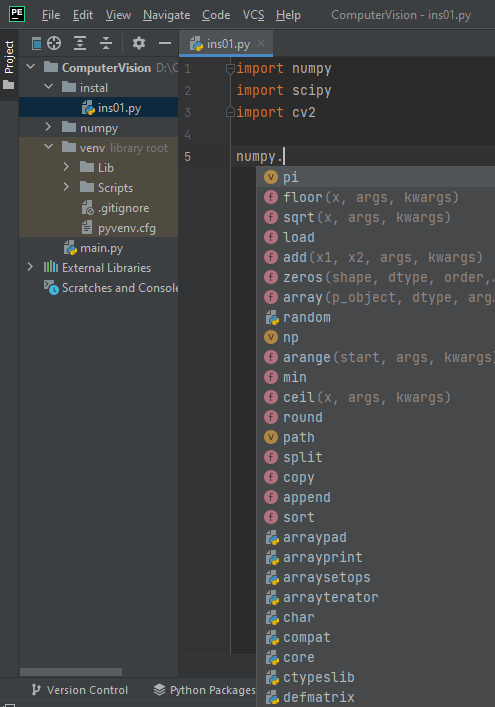The image size is (495, 707).
Task: Choose array(p_object) completion suggestion
Action: pos(376,297)
